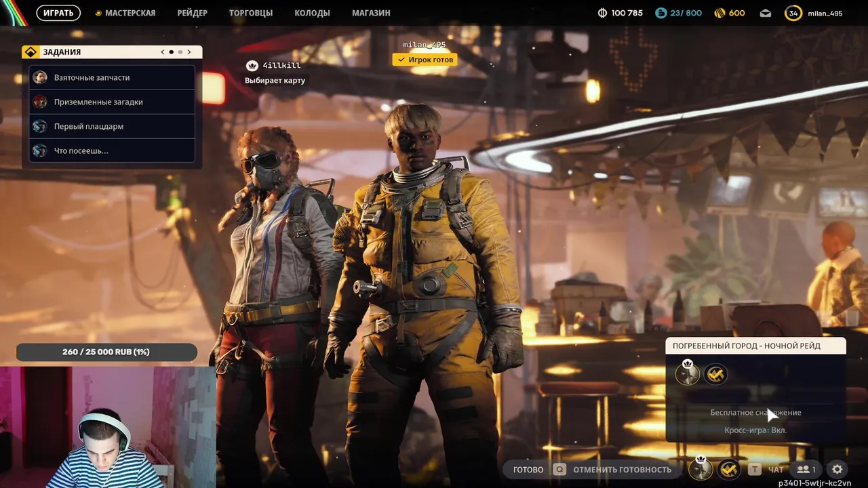The image size is (868, 488).
Task: Click Отменить готовность button
Action: [x=622, y=469]
